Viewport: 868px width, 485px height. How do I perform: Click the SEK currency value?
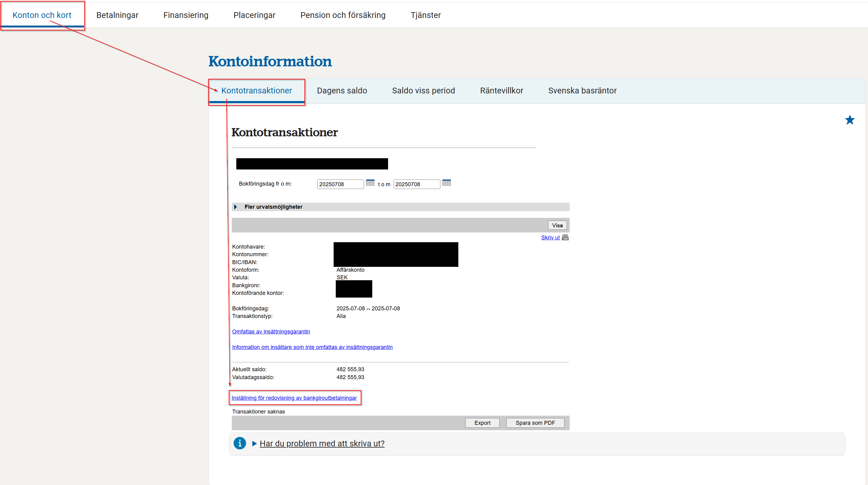[x=342, y=277]
